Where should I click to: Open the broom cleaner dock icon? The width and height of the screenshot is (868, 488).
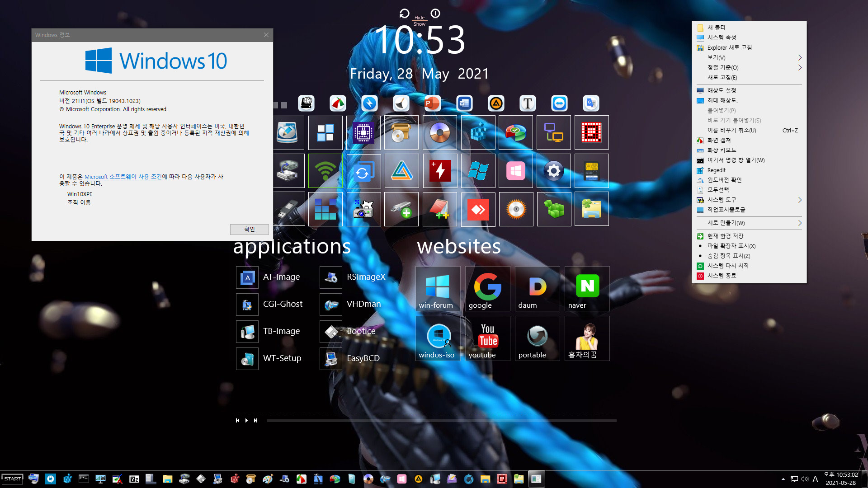[401, 103]
